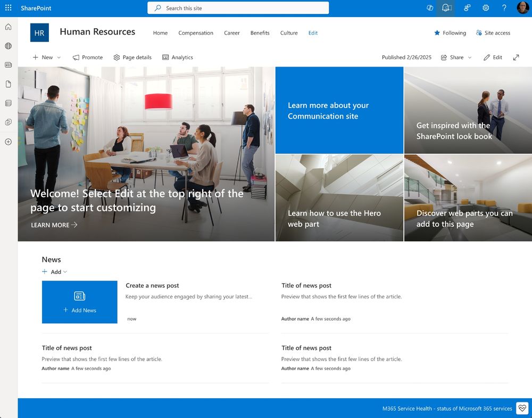Click Edit in the site navigation
Viewport: 532px width, 418px height.
pos(313,33)
